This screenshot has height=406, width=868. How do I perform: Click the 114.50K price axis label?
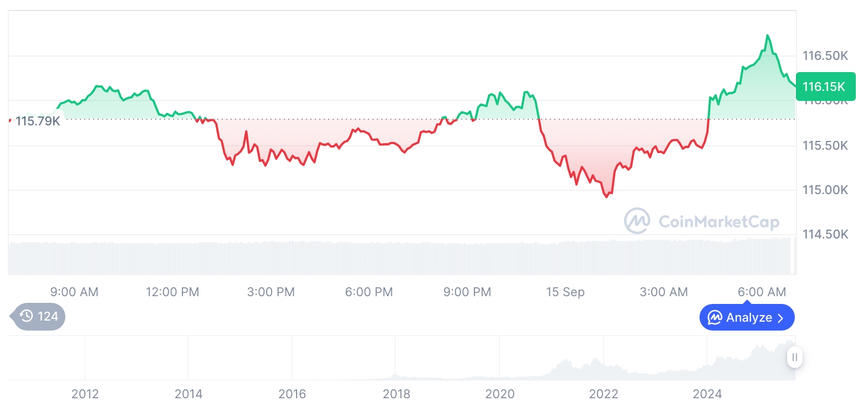[x=825, y=235]
